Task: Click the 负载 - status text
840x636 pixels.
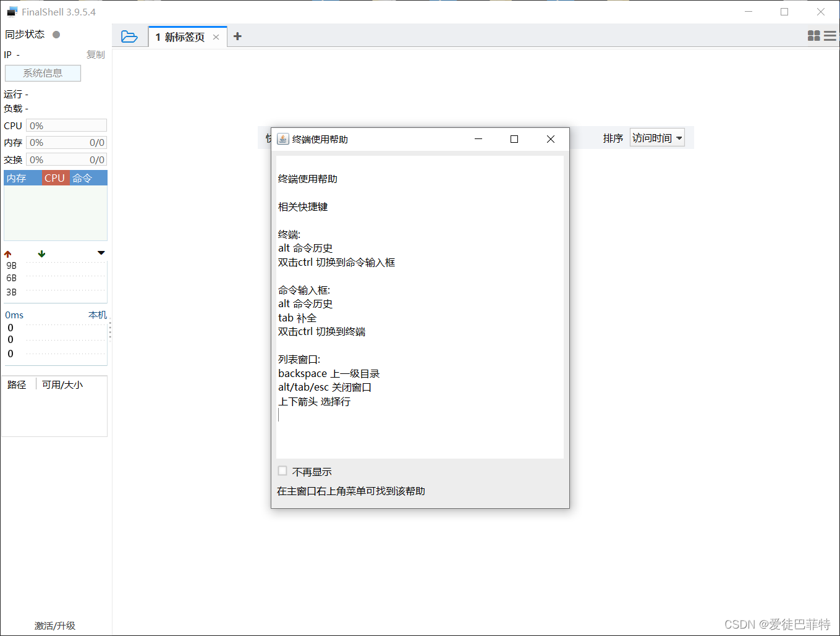Action: (x=16, y=108)
